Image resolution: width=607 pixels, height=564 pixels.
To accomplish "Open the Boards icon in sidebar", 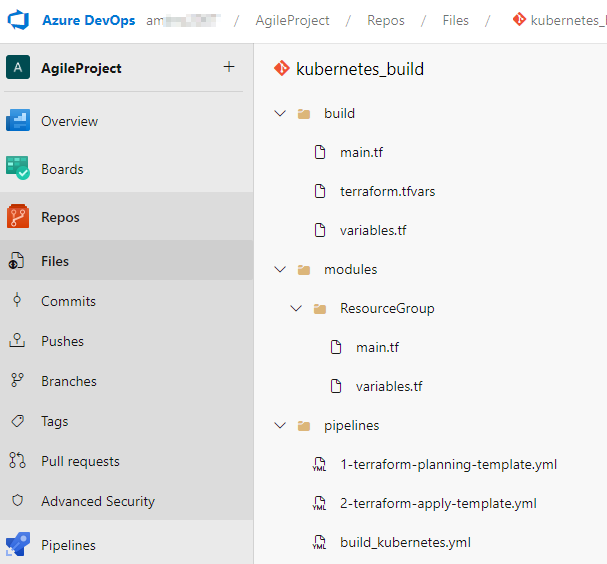I will point(18,169).
